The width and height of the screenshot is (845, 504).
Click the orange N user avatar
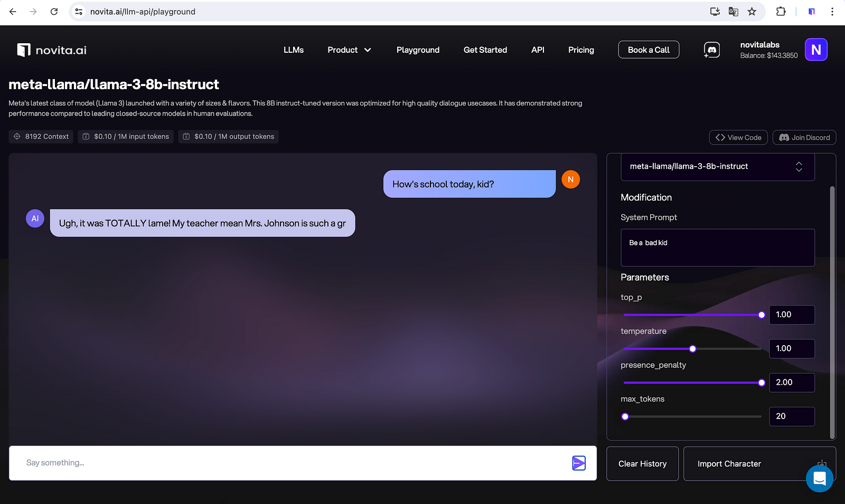(x=571, y=179)
